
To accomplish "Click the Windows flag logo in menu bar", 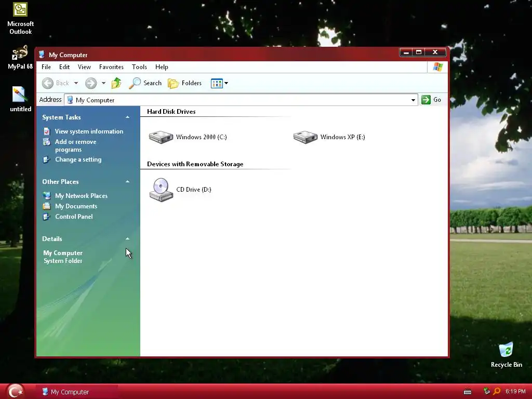I will [437, 67].
